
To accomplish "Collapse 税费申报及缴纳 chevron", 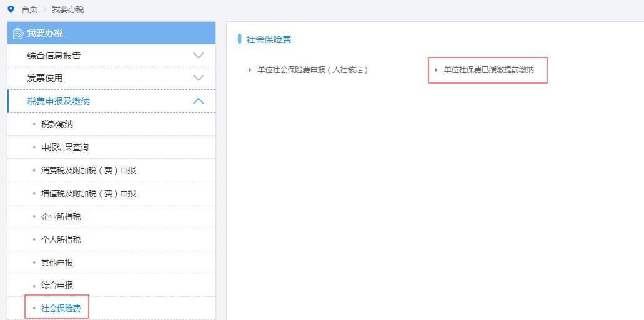I will [199, 101].
